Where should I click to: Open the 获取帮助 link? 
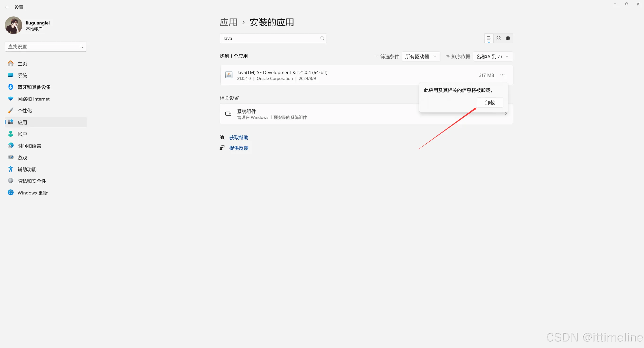(239, 138)
